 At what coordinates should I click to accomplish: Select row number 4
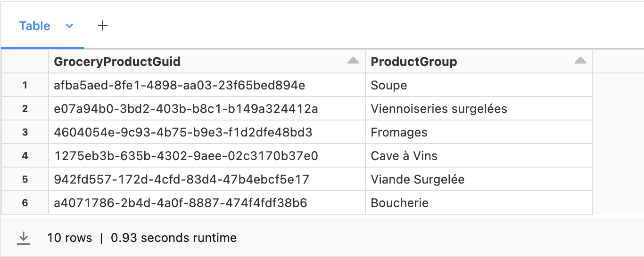pos(25,156)
